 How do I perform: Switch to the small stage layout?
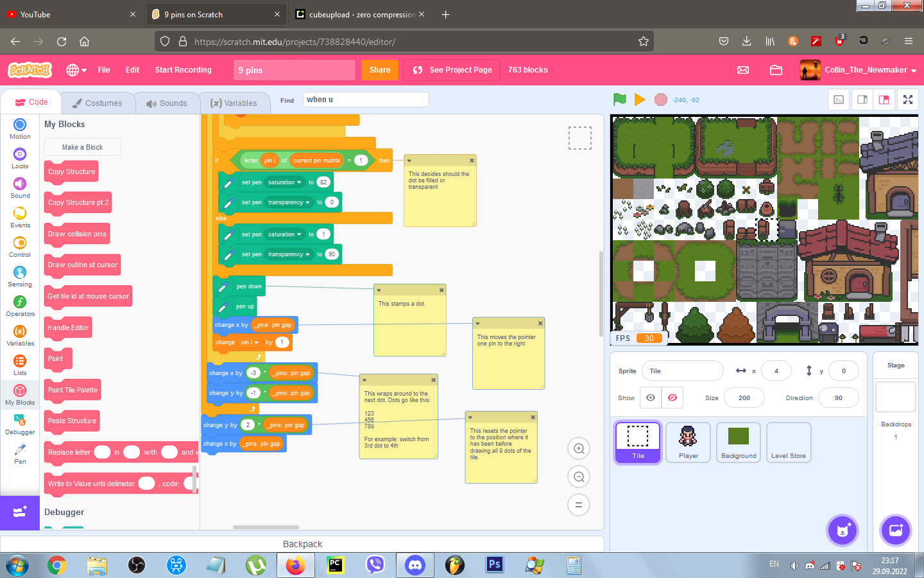(x=862, y=100)
